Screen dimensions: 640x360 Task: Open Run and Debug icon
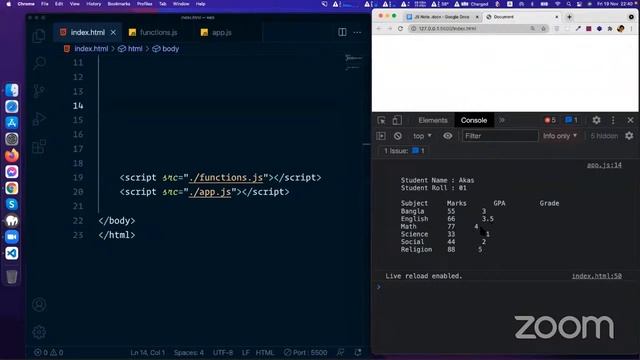(39, 118)
